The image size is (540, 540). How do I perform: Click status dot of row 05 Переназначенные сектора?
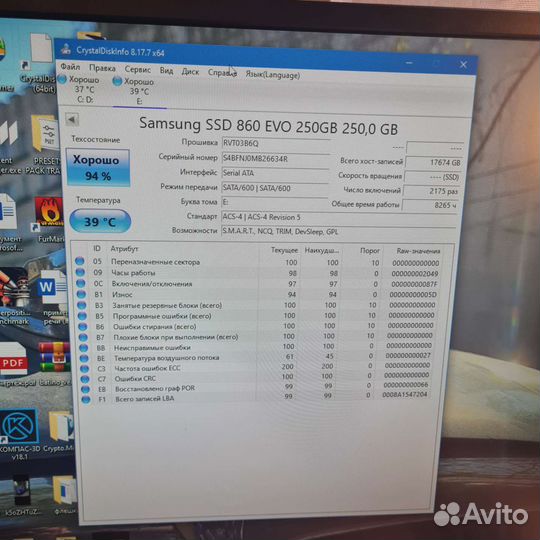click(80, 261)
